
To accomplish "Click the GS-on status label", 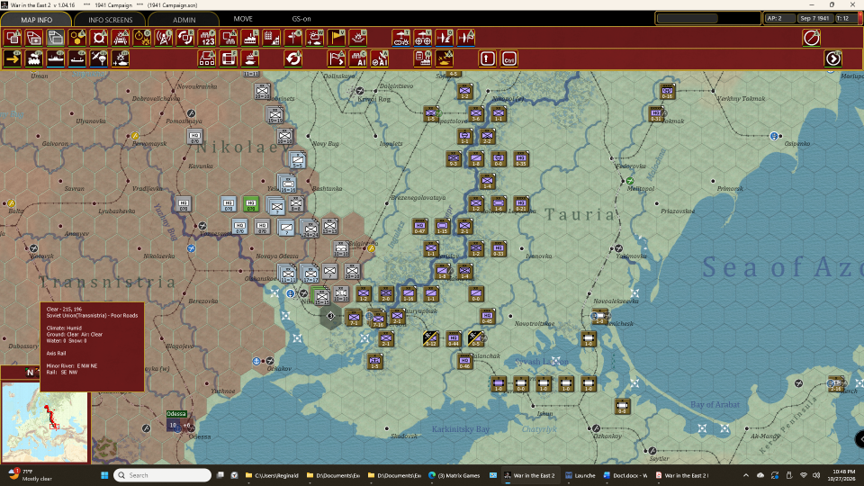I will point(301,19).
